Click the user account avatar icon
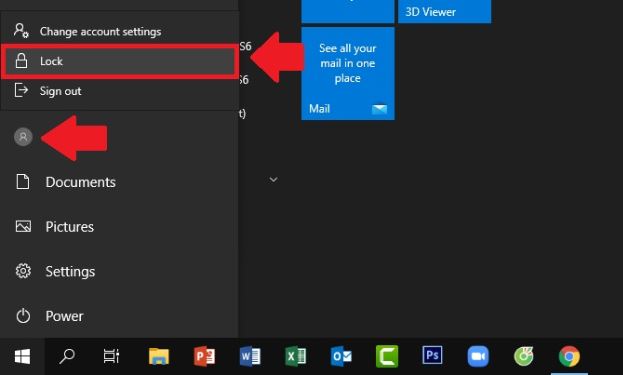The image size is (623, 375). [23, 137]
